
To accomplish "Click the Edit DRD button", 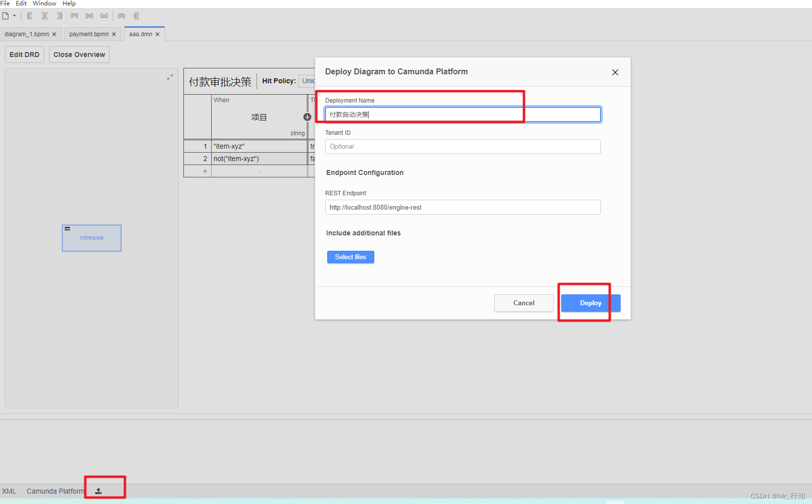I will [x=24, y=55].
